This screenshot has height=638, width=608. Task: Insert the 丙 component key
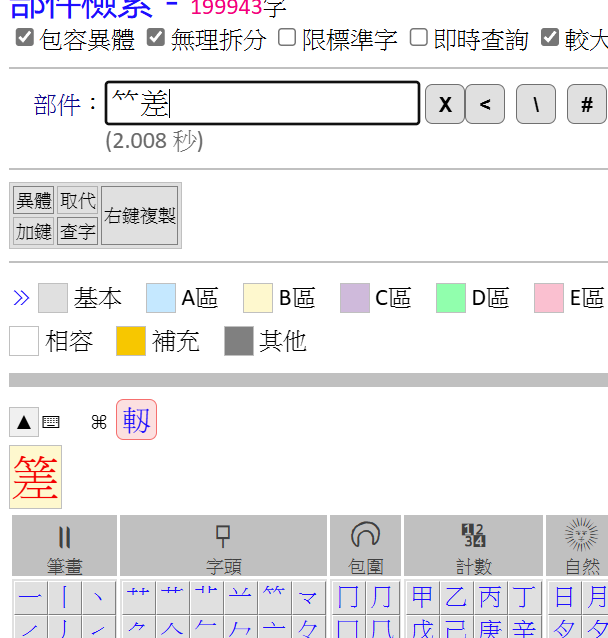[490, 598]
